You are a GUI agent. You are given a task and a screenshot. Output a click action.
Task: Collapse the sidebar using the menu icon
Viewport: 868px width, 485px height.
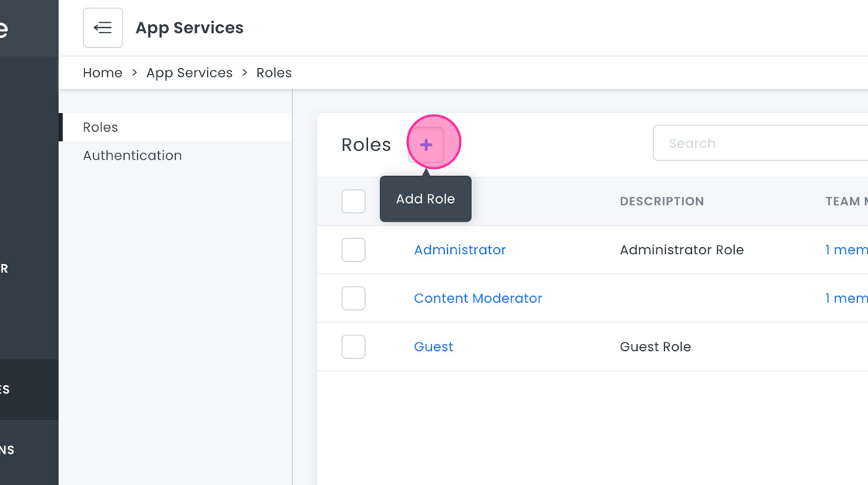(103, 28)
